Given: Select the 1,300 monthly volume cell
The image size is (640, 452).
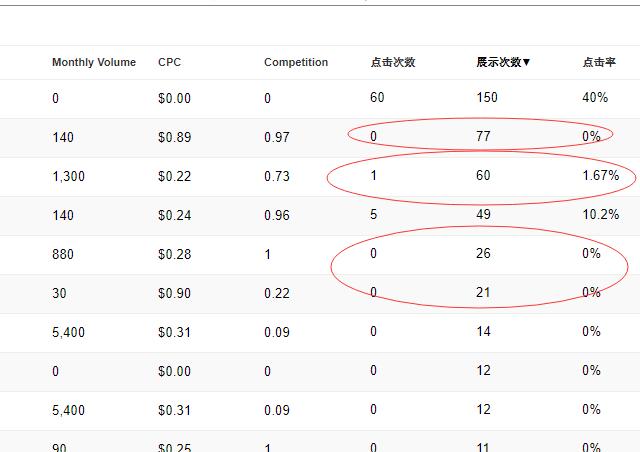Looking at the screenshot, I should point(69,176).
